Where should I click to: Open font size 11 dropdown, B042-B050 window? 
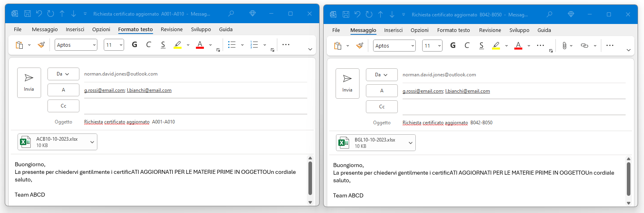439,46
